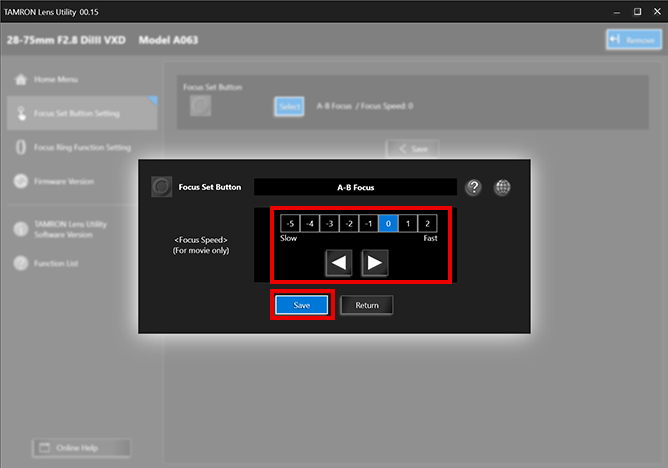Select focus speed -5
The height and width of the screenshot is (468, 668).
(x=290, y=224)
